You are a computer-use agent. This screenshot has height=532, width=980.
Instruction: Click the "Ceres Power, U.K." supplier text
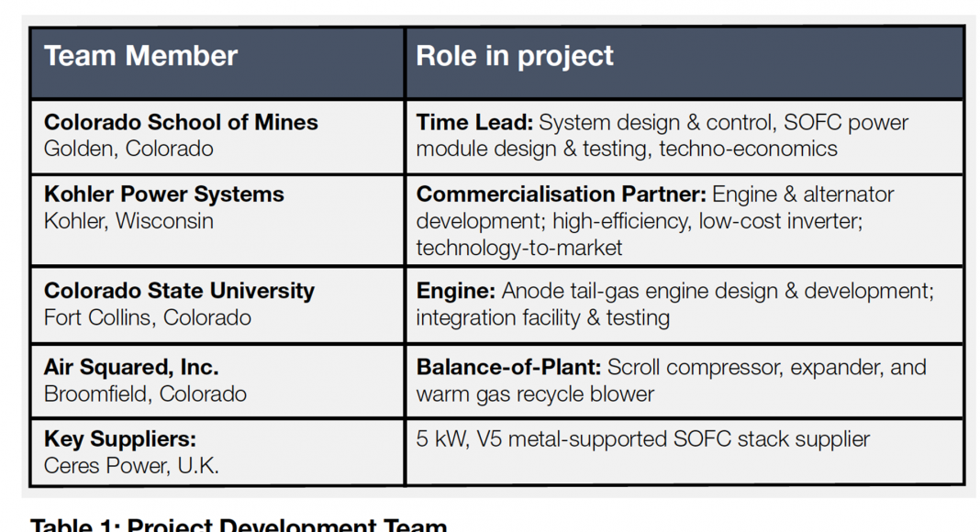pyautogui.click(x=131, y=466)
